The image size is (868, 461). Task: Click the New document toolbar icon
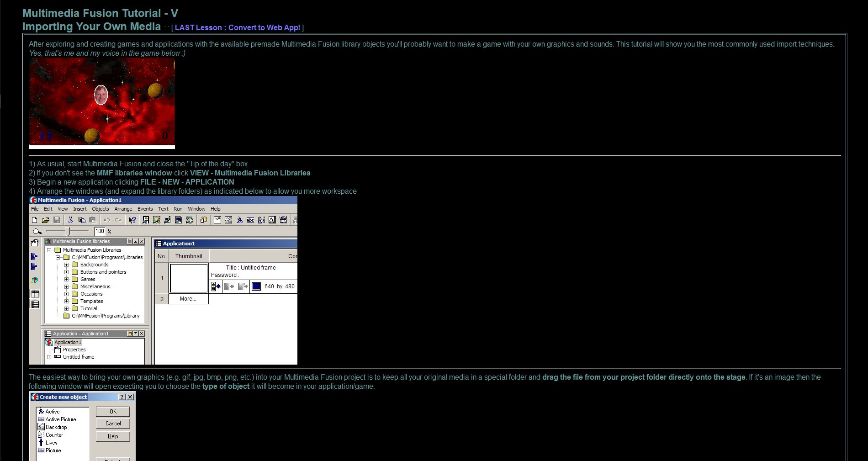pyautogui.click(x=34, y=220)
